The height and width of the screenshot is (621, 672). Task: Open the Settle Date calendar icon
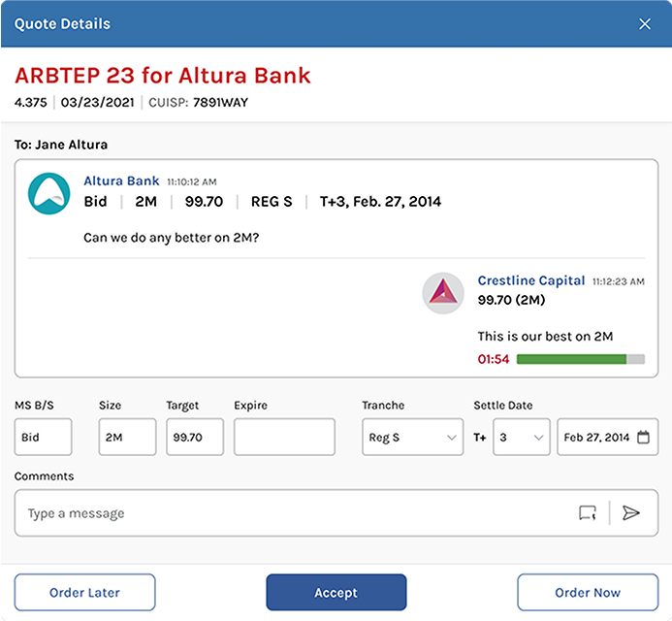(x=644, y=438)
